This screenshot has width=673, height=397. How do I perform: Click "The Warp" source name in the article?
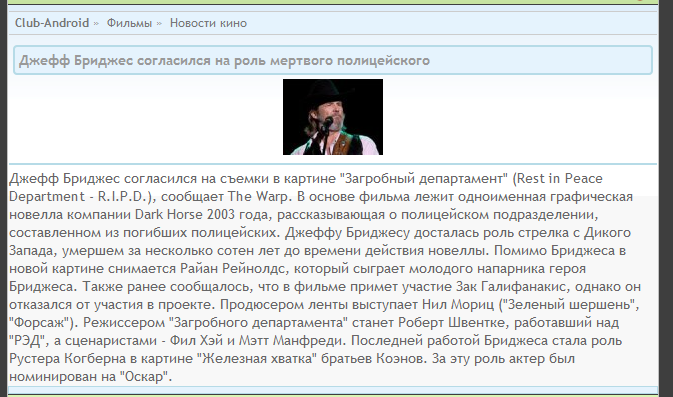[x=257, y=197]
